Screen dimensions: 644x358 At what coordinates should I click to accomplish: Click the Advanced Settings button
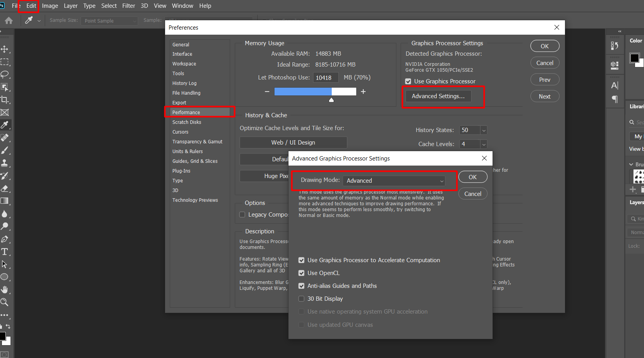[438, 96]
